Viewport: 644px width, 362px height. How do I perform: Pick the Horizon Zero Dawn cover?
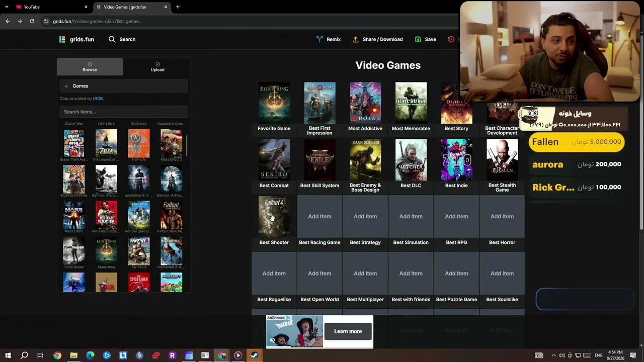pos(139,215)
